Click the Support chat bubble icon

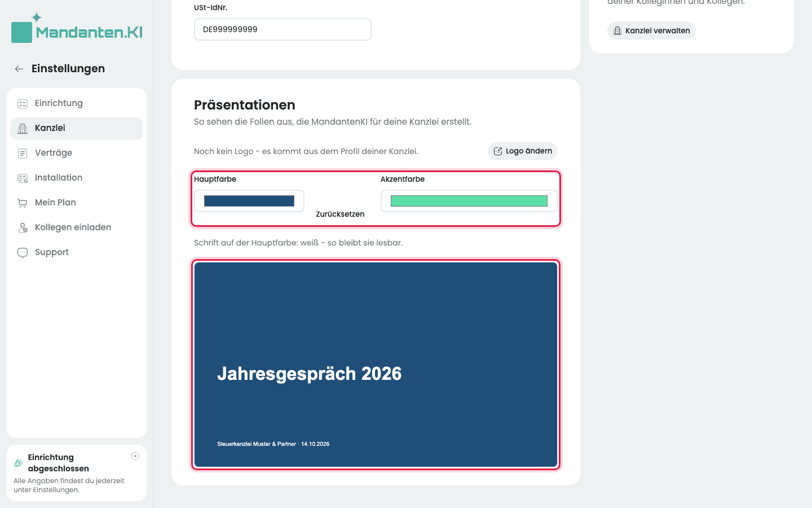click(23, 252)
